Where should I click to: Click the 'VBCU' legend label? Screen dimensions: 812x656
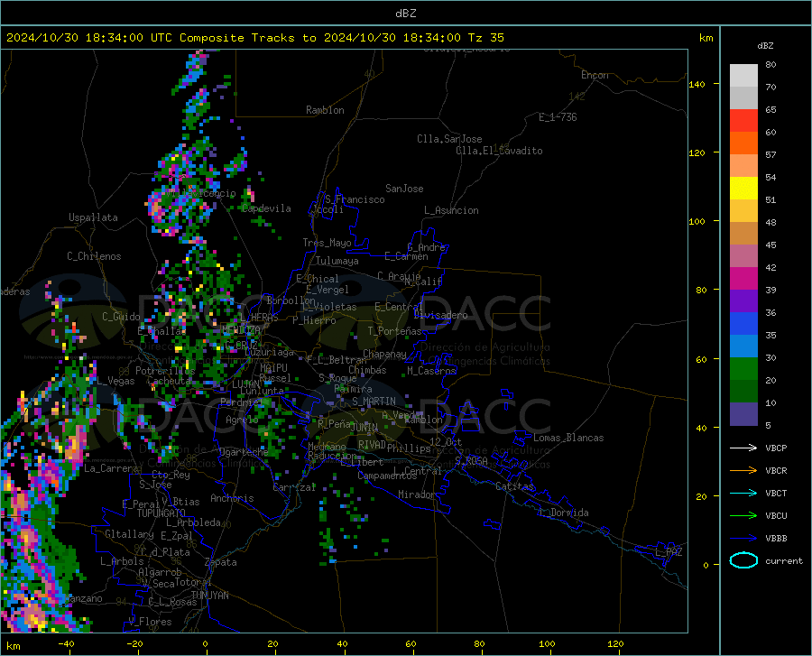point(776,516)
